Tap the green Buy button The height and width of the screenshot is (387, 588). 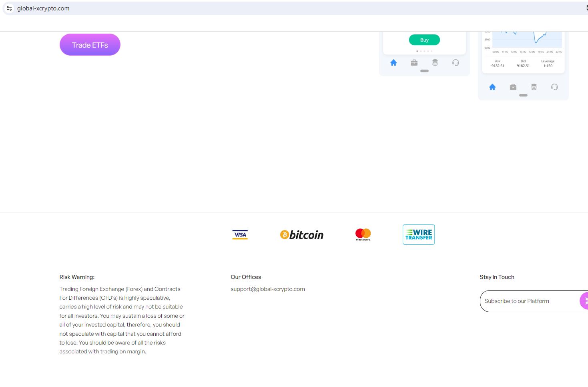(x=424, y=40)
